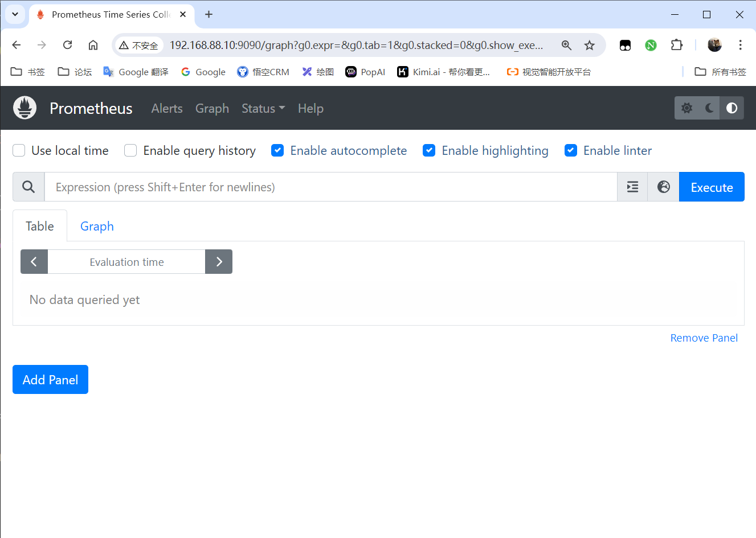The height and width of the screenshot is (538, 756).
Task: Open the Google bookmark
Action: (x=203, y=72)
